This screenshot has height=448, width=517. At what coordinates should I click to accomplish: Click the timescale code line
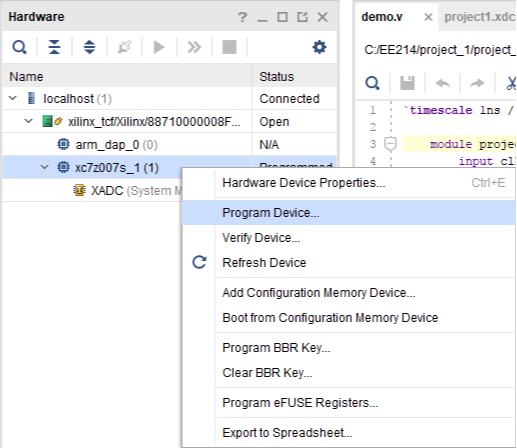click(x=459, y=110)
